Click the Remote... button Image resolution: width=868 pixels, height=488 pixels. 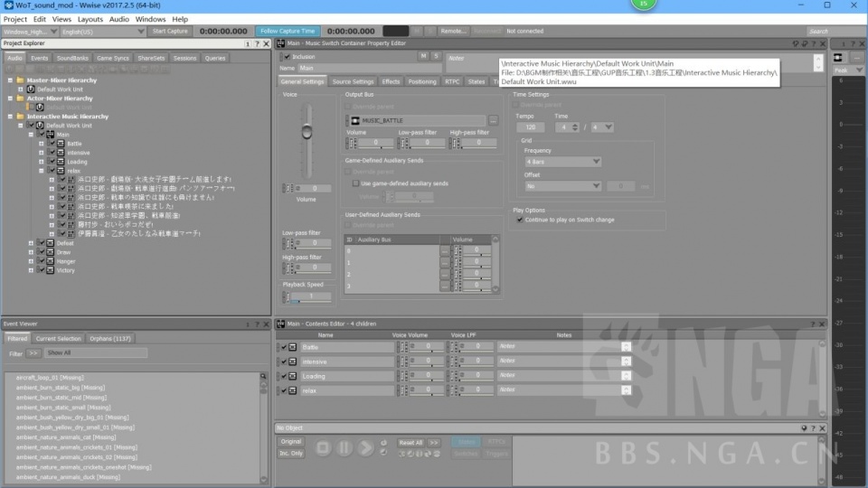tap(453, 32)
